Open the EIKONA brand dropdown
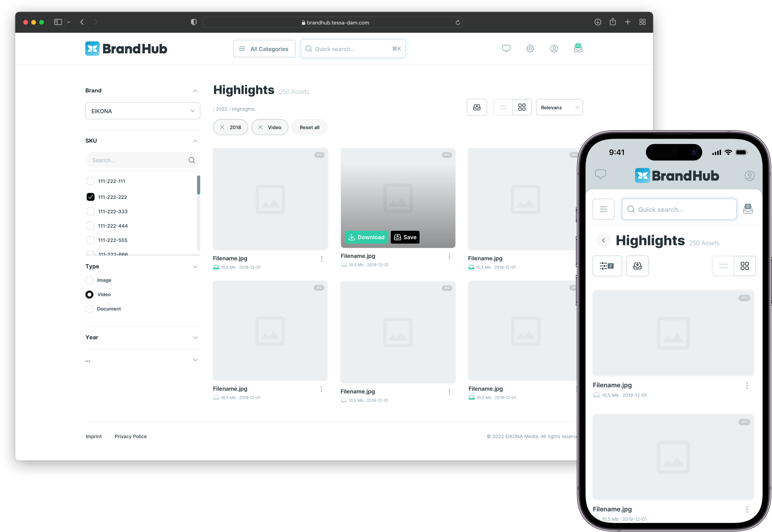 [142, 111]
